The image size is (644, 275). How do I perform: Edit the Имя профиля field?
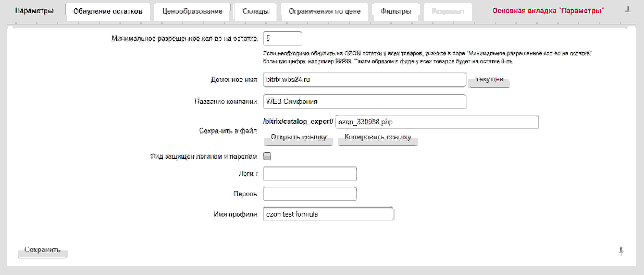(328, 214)
